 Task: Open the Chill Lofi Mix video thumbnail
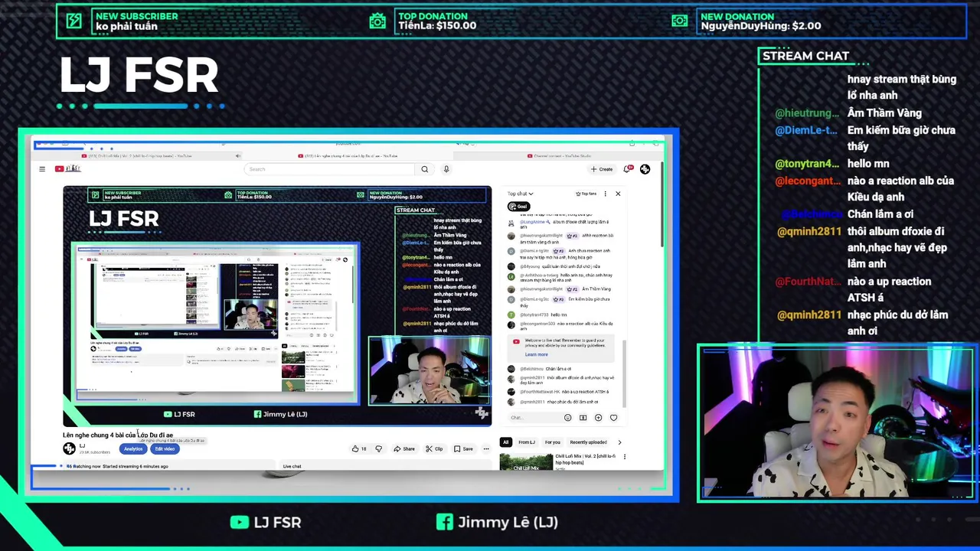point(526,461)
